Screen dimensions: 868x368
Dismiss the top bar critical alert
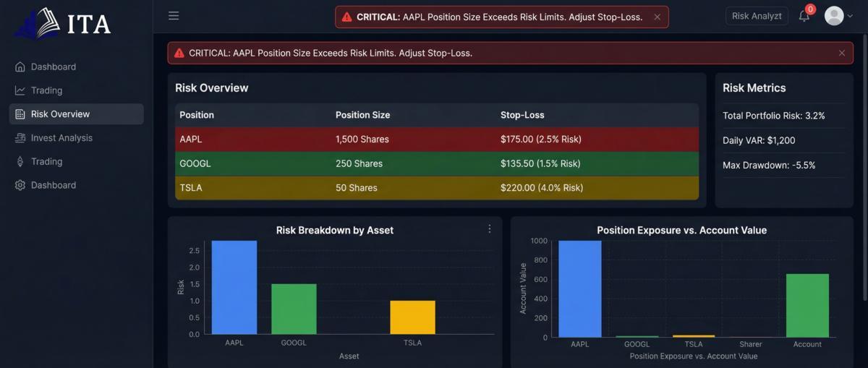657,17
